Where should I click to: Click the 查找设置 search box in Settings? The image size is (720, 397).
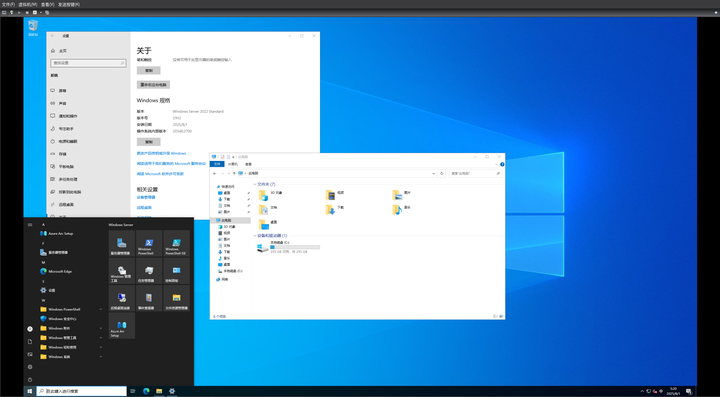[88, 63]
